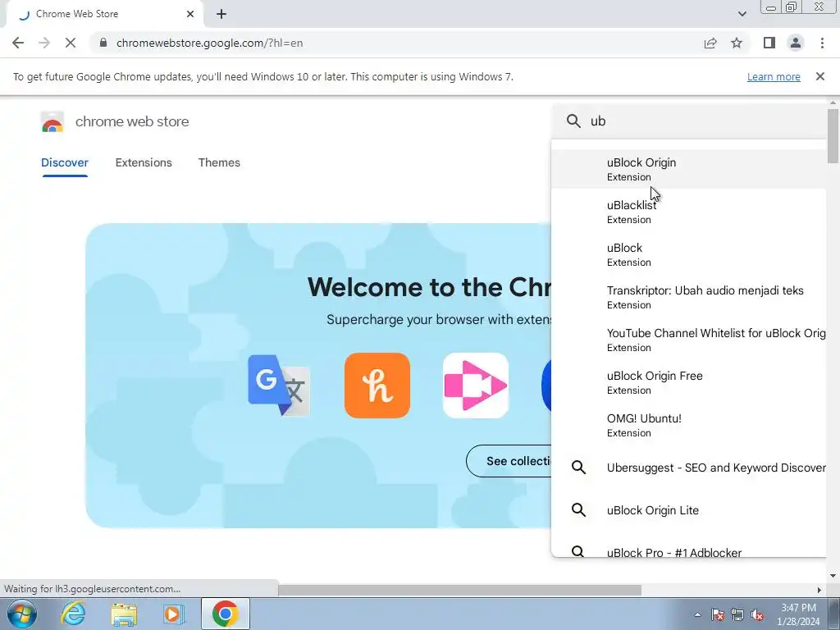Open Windows Explorer folder from taskbar
The image size is (840, 630).
[124, 614]
